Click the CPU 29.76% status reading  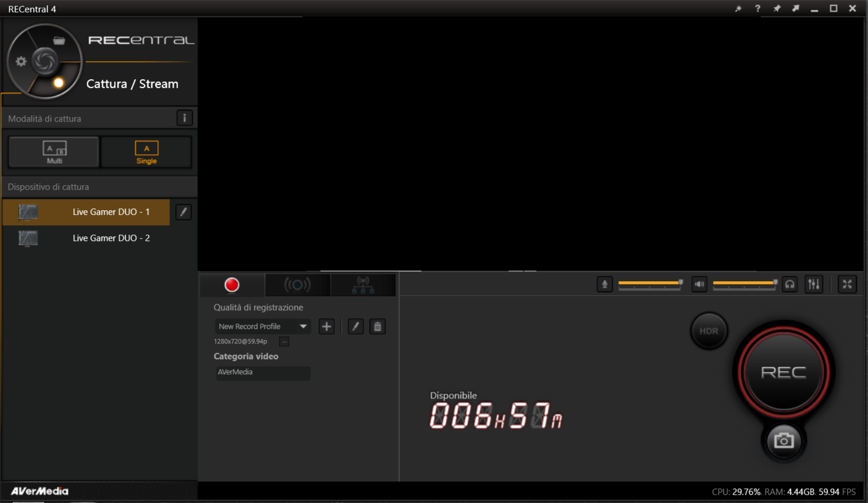tap(736, 492)
